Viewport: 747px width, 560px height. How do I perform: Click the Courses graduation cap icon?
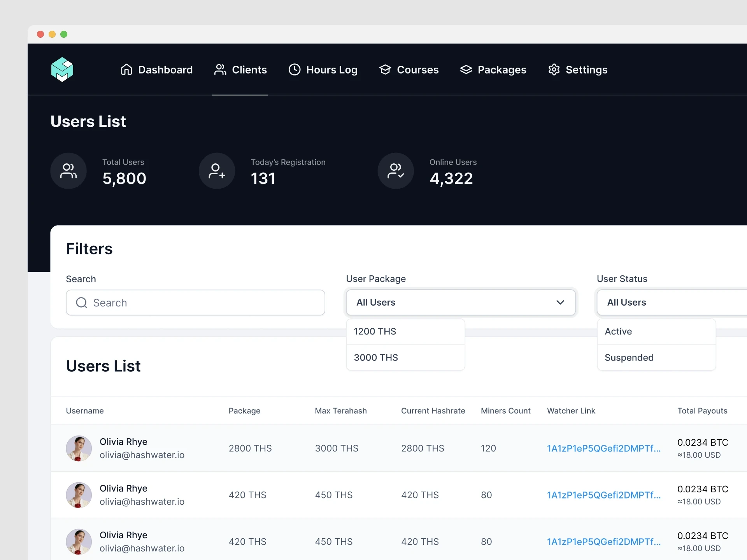385,70
